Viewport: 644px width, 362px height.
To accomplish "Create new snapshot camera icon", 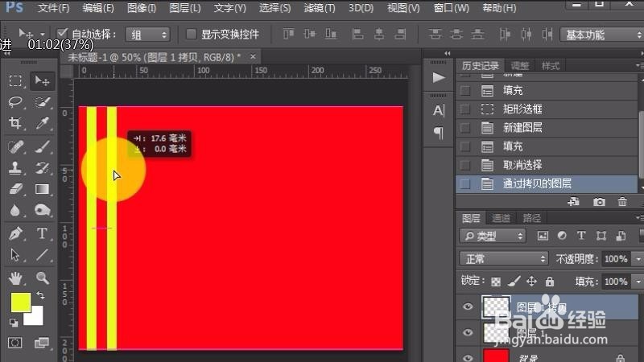I will click(x=599, y=202).
